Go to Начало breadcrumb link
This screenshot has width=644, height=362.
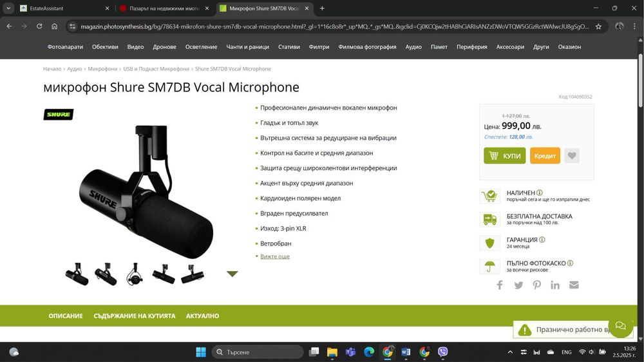[52, 69]
